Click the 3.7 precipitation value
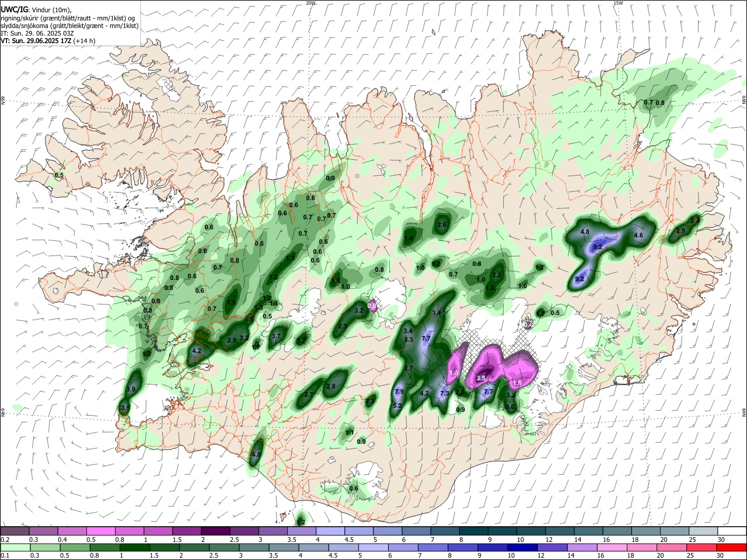This screenshot has width=747, height=560. click(x=276, y=337)
